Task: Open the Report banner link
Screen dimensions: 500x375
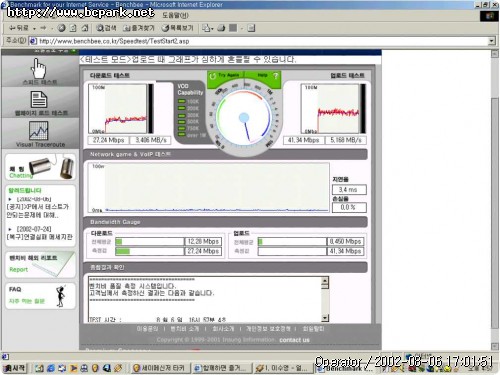Action: tap(40, 264)
